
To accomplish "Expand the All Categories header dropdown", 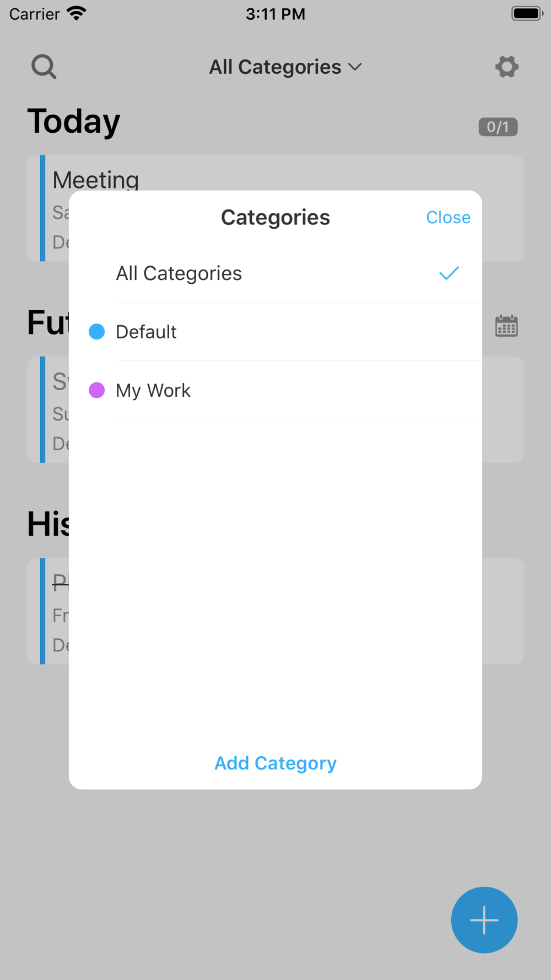I will coord(285,67).
